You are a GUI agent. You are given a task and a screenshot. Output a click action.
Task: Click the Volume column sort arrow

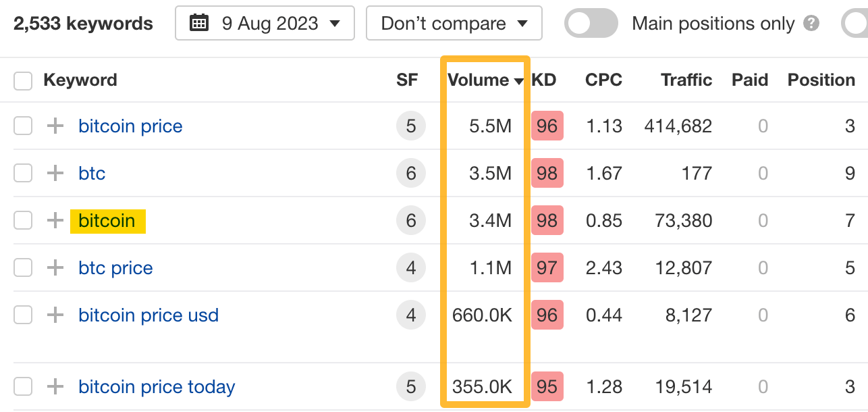point(520,80)
